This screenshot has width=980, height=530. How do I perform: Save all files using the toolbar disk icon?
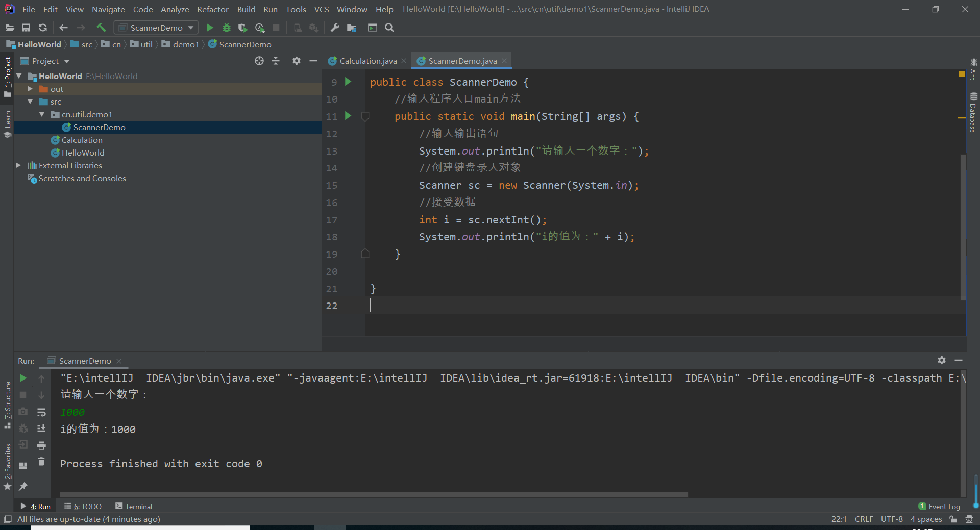(26, 28)
